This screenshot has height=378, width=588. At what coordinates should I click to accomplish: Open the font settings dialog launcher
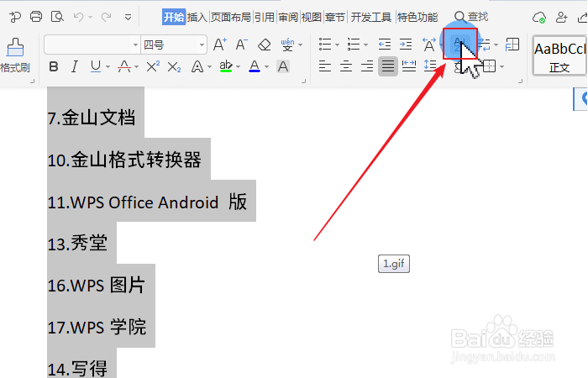304,81
